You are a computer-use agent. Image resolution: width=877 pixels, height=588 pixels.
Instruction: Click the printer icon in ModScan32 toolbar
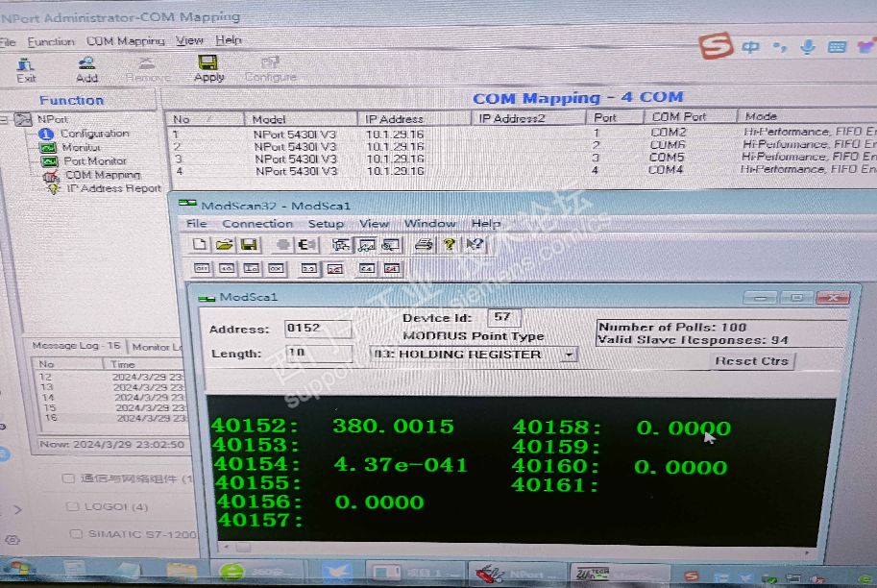[x=424, y=244]
